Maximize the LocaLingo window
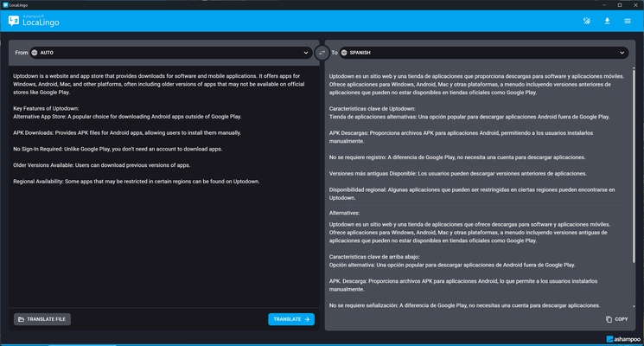 (x=620, y=5)
